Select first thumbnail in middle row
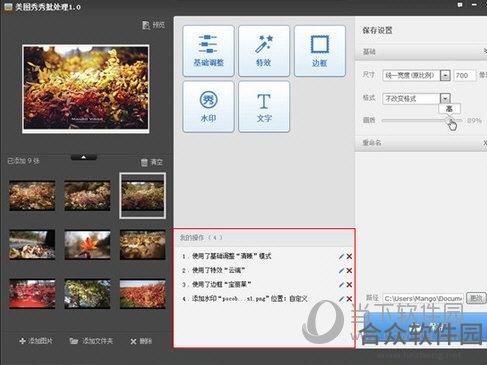 click(32, 245)
